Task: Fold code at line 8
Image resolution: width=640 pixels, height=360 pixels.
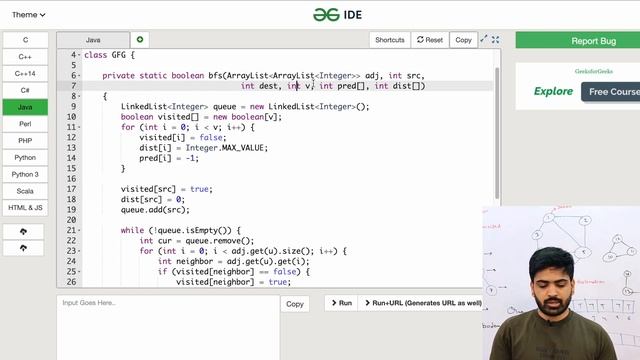Action: tap(79, 96)
